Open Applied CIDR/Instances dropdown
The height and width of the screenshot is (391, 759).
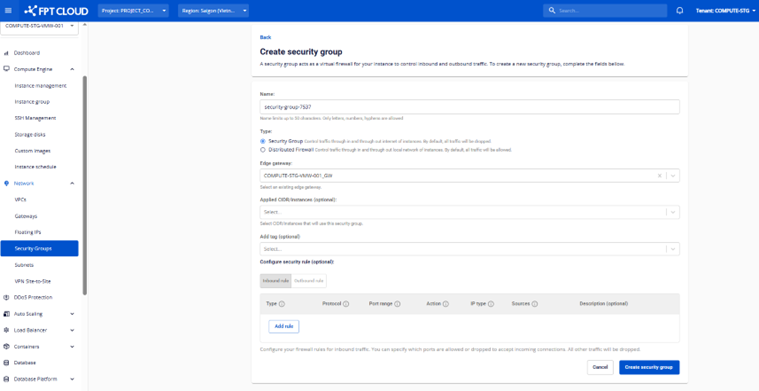[470, 212]
